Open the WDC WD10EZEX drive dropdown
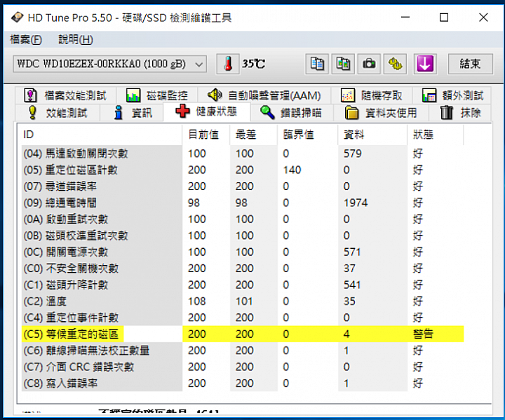This screenshot has width=505, height=420. click(110, 64)
